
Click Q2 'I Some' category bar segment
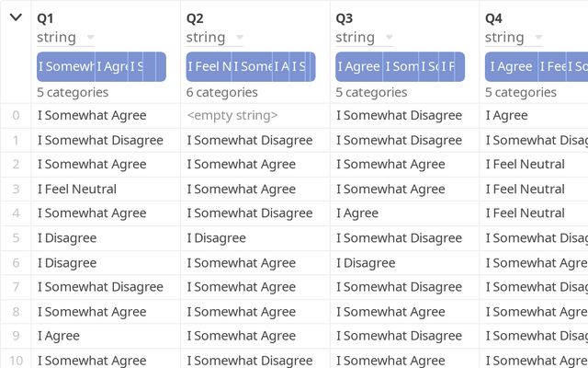coord(252,67)
